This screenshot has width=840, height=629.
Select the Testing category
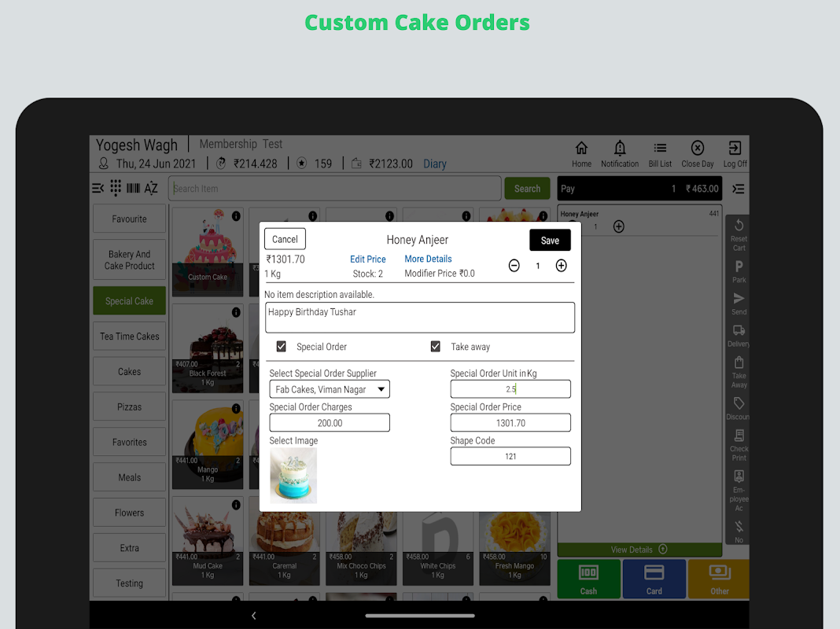(129, 583)
